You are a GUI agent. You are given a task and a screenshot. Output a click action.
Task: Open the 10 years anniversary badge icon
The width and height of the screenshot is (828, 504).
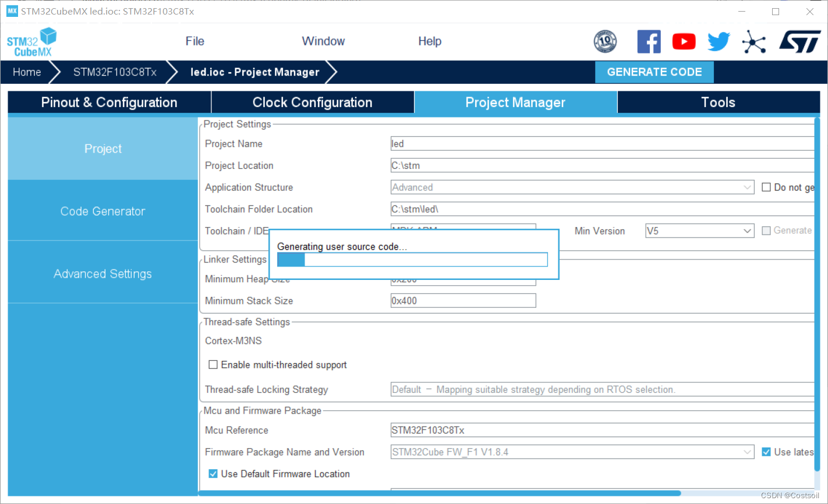(x=605, y=41)
